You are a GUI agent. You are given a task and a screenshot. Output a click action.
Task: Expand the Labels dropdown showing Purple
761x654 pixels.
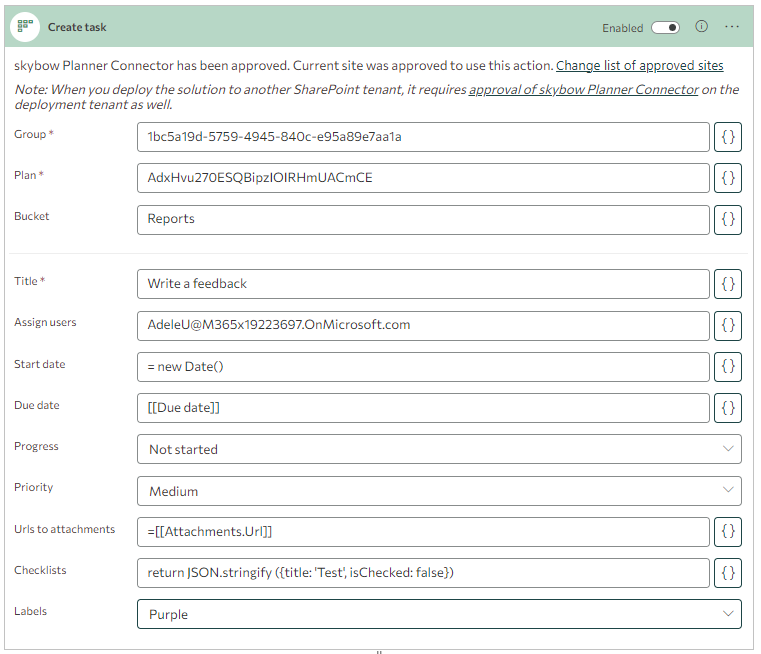(x=439, y=614)
